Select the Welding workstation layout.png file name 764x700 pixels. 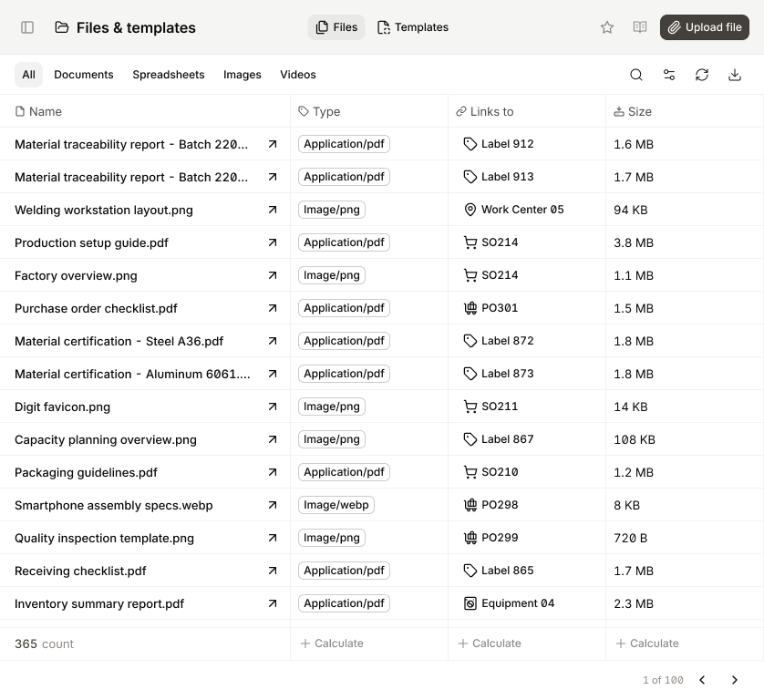click(104, 210)
